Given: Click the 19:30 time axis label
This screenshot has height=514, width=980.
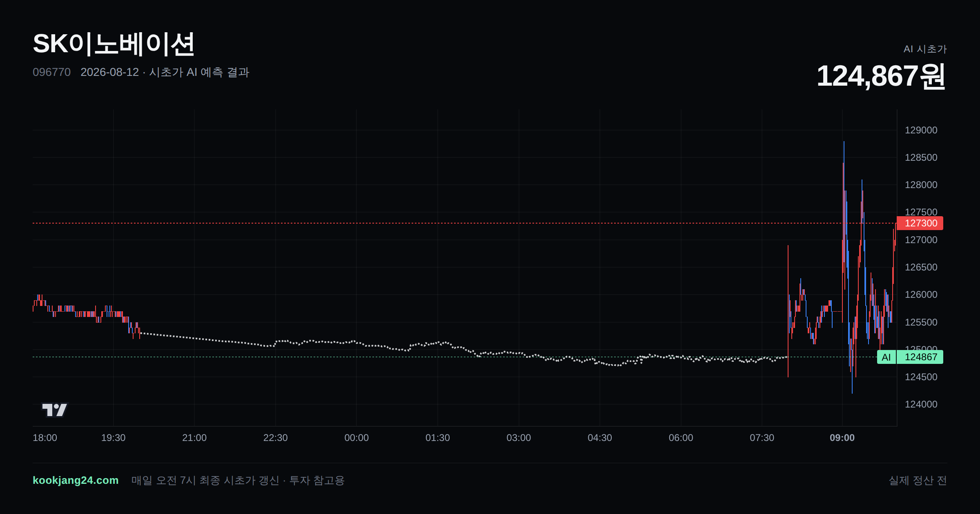Looking at the screenshot, I should pos(113,438).
